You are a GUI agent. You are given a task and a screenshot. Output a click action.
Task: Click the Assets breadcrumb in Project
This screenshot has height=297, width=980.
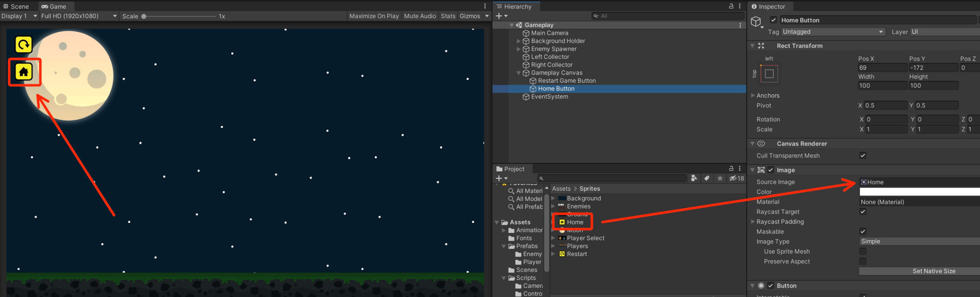click(x=561, y=189)
